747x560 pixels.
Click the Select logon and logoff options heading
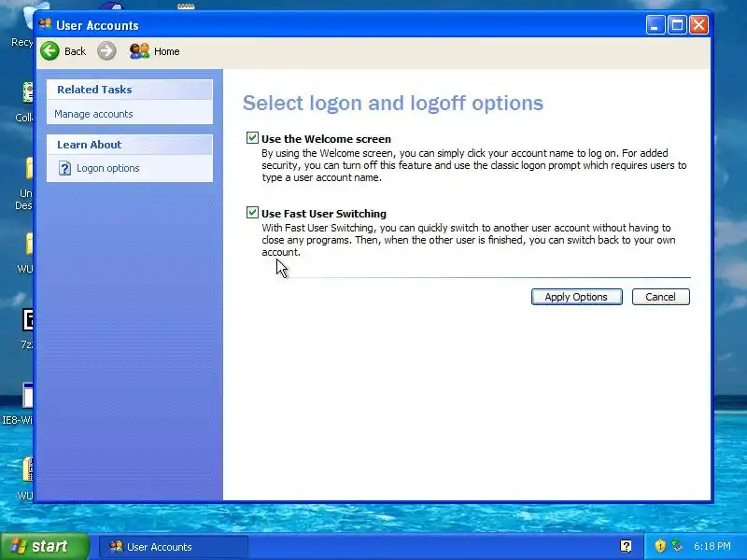coord(393,103)
